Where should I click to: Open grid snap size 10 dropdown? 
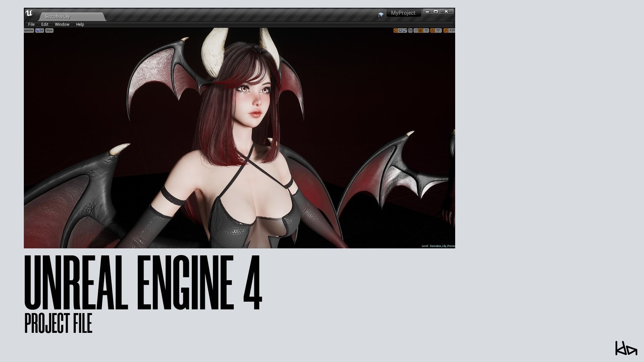[x=426, y=31]
